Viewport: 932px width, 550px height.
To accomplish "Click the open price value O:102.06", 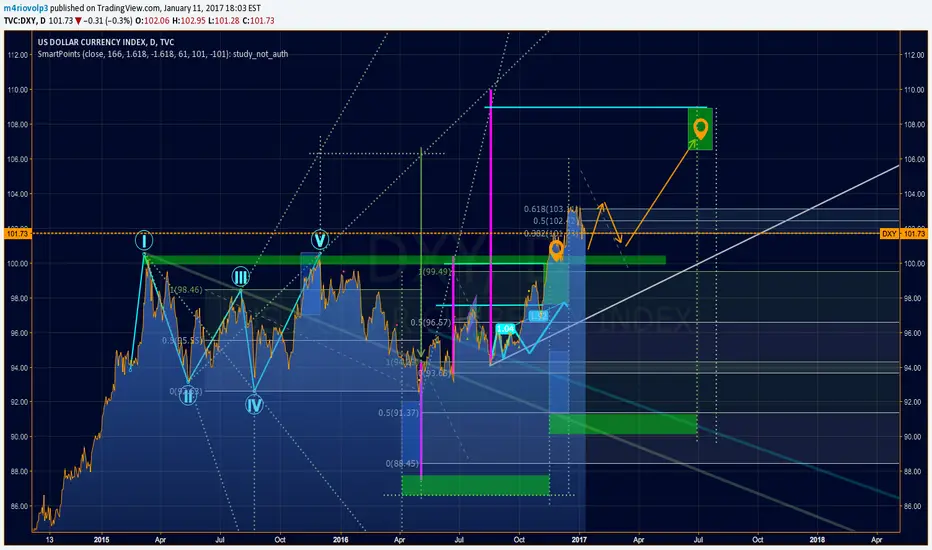I will pos(152,21).
